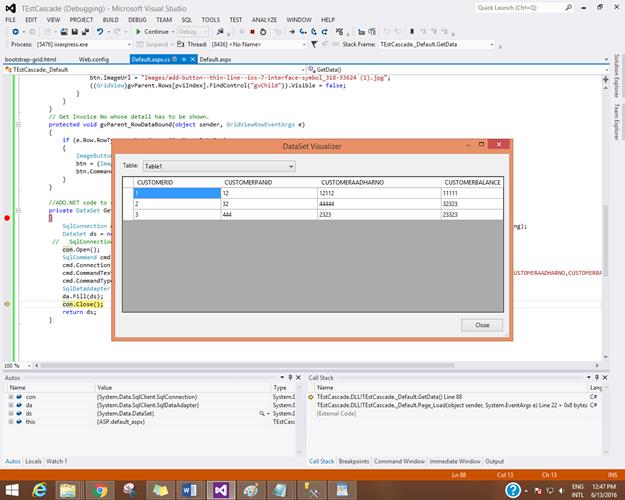Screen dimensions: 625x500
Task: Close the DataSet Visualizer with Close button
Action: pos(482,325)
